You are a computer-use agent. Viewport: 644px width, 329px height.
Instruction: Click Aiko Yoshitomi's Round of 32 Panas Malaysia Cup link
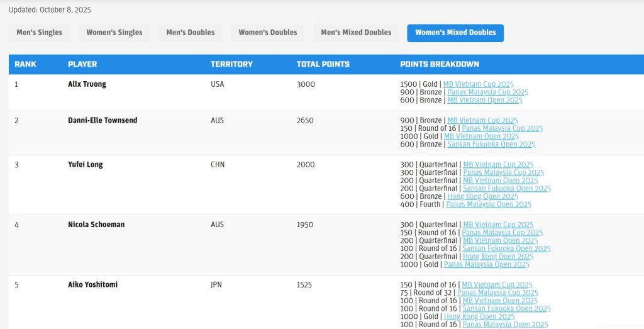point(497,293)
